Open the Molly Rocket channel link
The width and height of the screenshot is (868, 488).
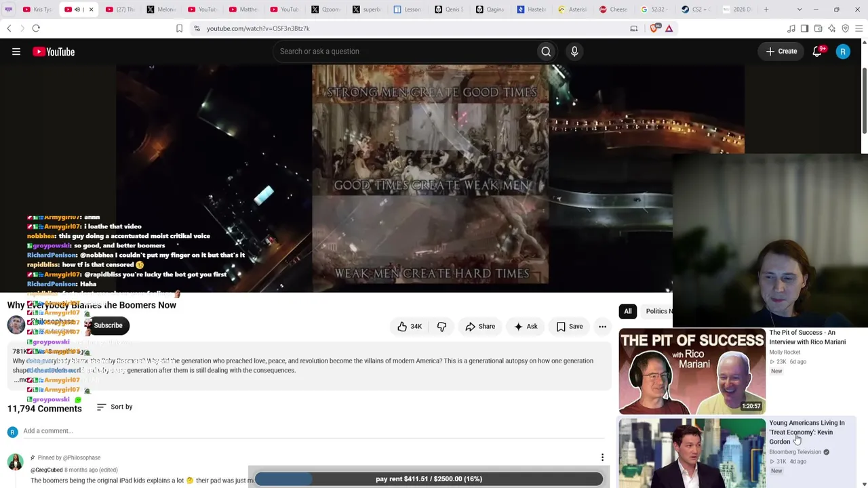(785, 352)
